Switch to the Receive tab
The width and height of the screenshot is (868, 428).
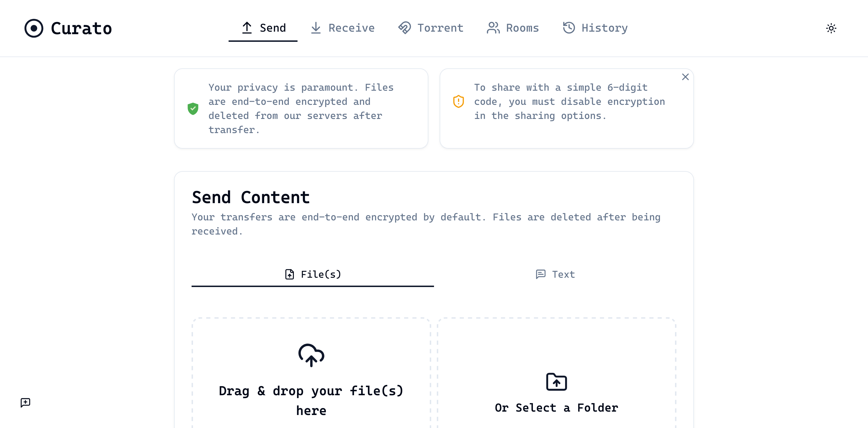pyautogui.click(x=343, y=28)
